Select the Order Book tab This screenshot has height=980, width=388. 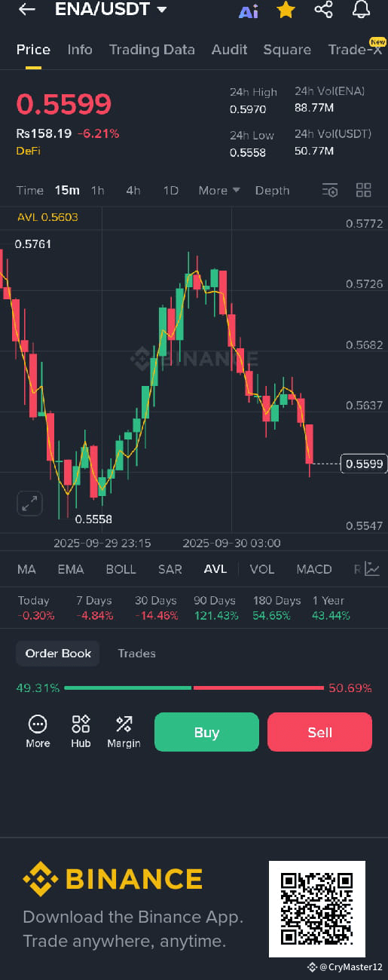tap(58, 654)
